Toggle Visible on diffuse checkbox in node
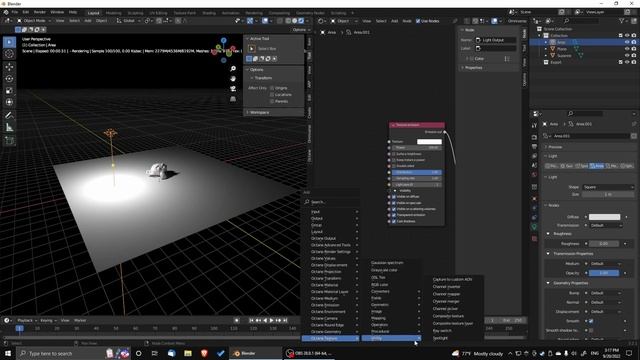The image size is (640, 360). [x=394, y=197]
